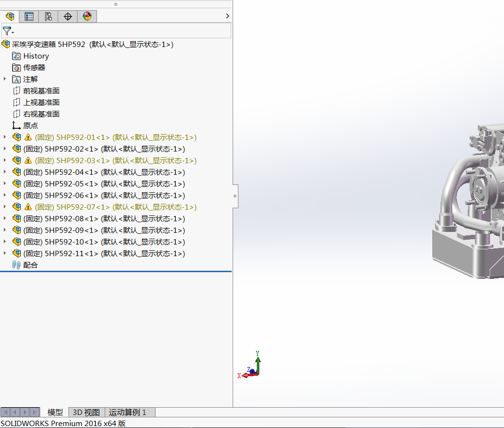The width and height of the screenshot is (504, 428).
Task: Select the 前视基准面 plane icon
Action: point(16,91)
